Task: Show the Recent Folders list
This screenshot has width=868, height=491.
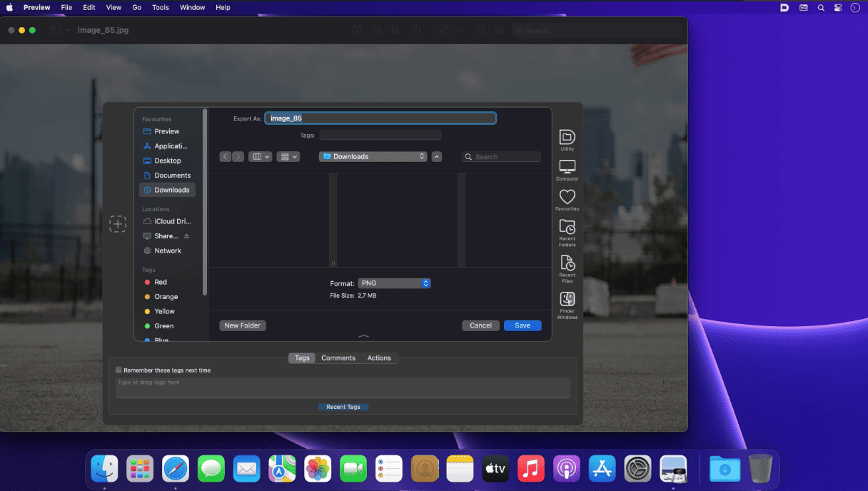Action: [567, 233]
